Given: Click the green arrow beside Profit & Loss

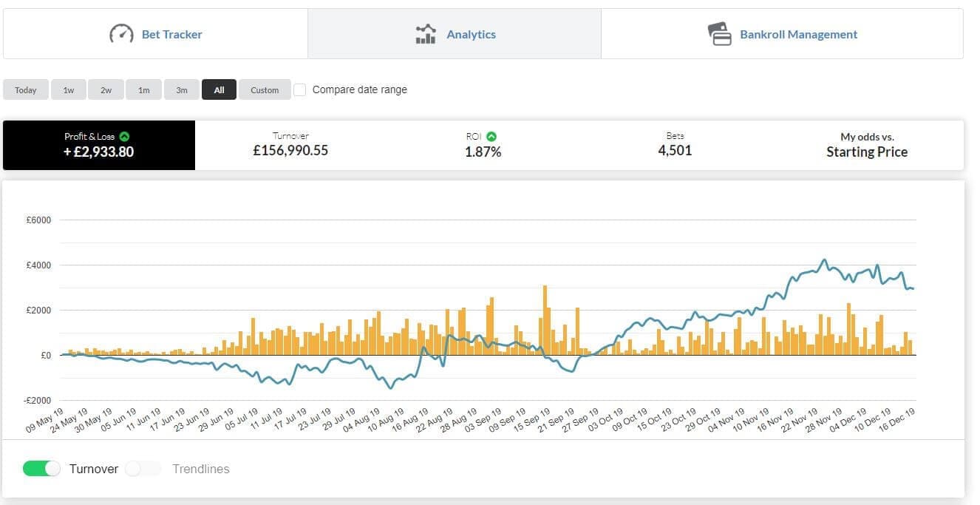Looking at the screenshot, I should (125, 136).
